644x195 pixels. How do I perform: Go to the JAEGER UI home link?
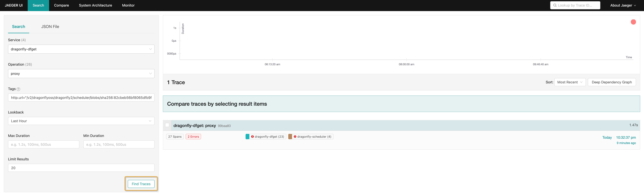coord(14,5)
